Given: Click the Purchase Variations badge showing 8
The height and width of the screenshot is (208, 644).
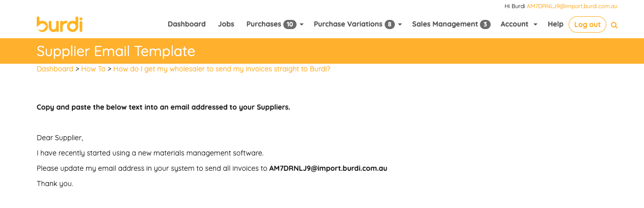Looking at the screenshot, I should point(390,24).
